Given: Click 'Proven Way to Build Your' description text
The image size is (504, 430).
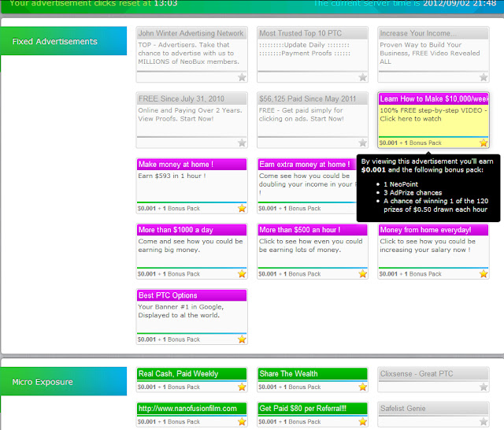Looking at the screenshot, I should click(x=421, y=45).
